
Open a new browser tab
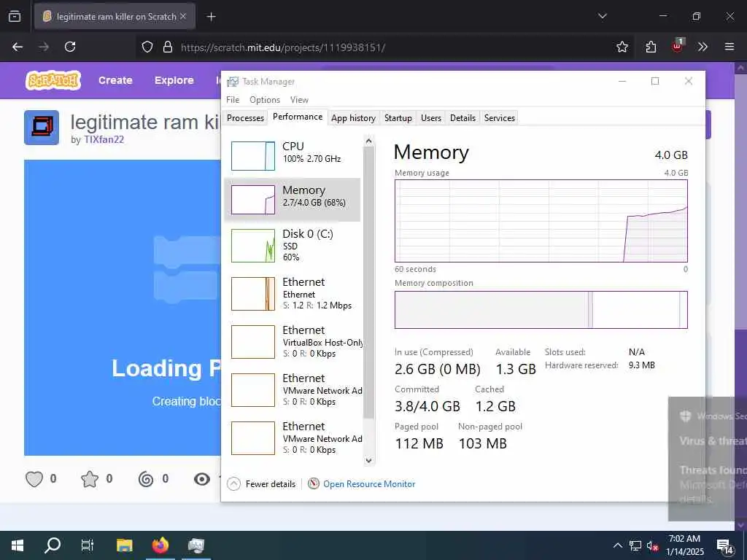[211, 17]
